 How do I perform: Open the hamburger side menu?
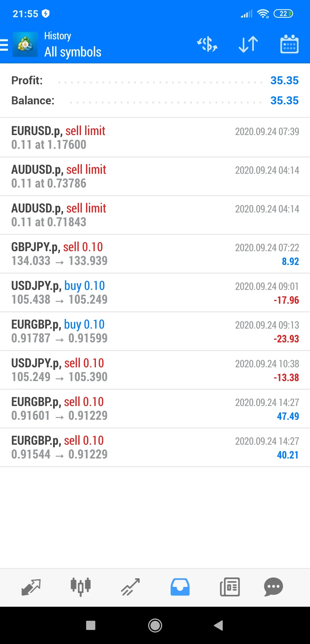4,45
